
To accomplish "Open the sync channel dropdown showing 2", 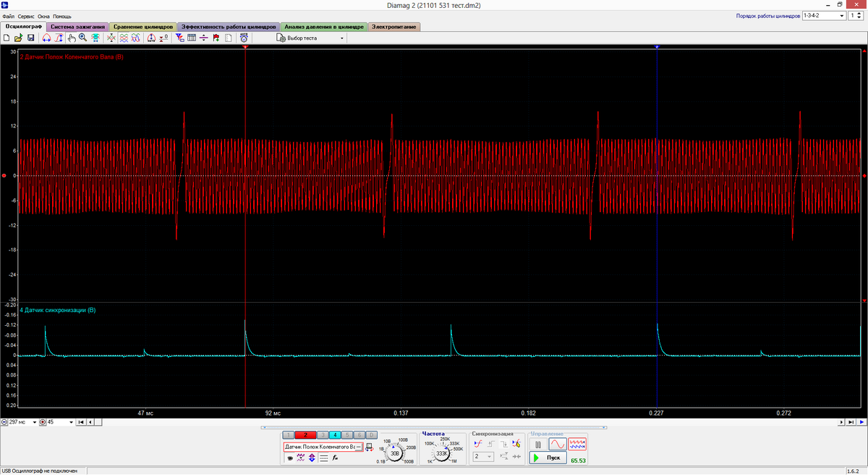I will coord(485,456).
